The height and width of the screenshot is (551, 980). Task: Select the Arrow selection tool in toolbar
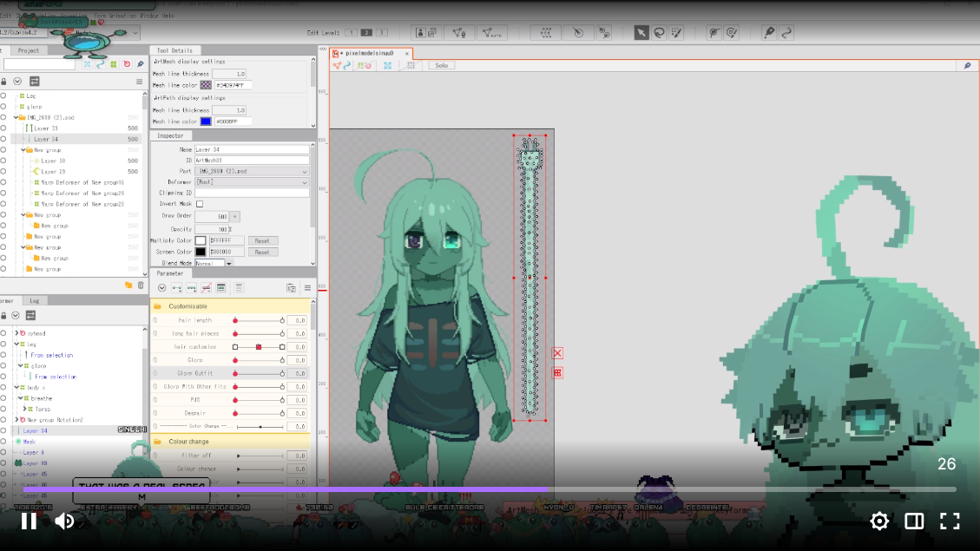tap(641, 33)
